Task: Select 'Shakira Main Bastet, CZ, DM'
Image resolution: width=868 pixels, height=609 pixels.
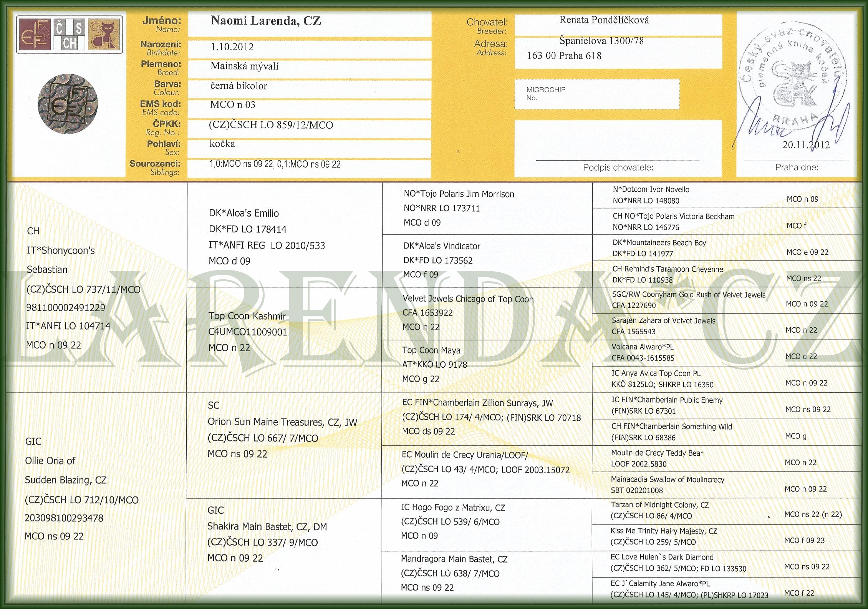Action: tap(267, 527)
